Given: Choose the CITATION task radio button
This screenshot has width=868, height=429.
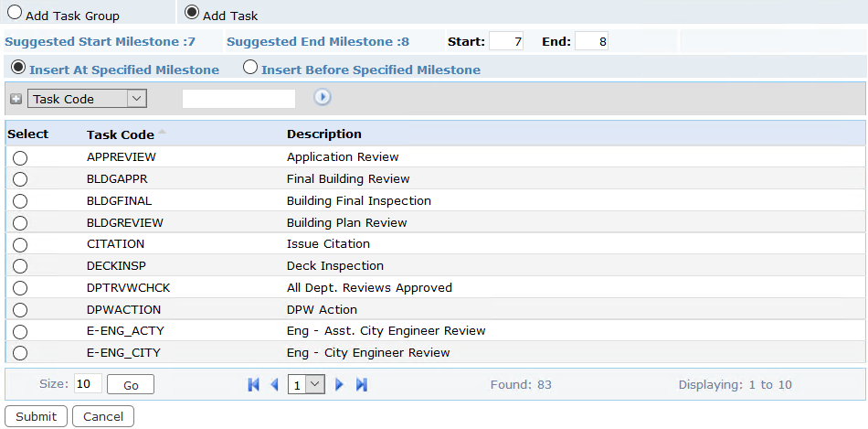Looking at the screenshot, I should (20, 245).
